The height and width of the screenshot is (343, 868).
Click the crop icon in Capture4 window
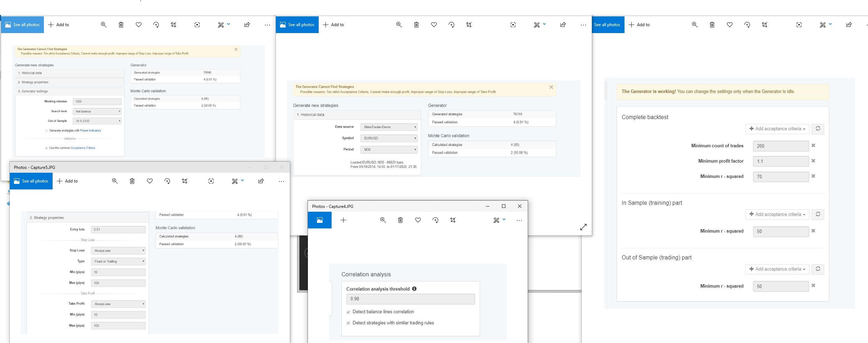[453, 220]
